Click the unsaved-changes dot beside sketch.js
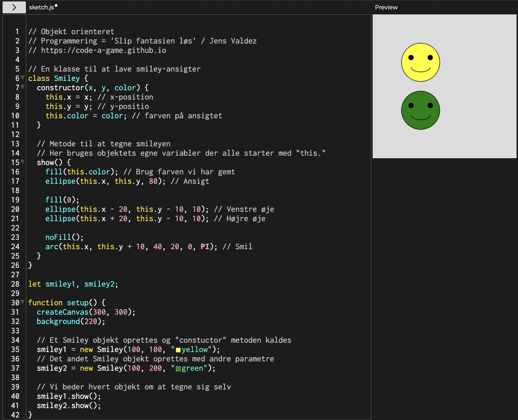Screen dimensions: 518x420 [56, 5]
